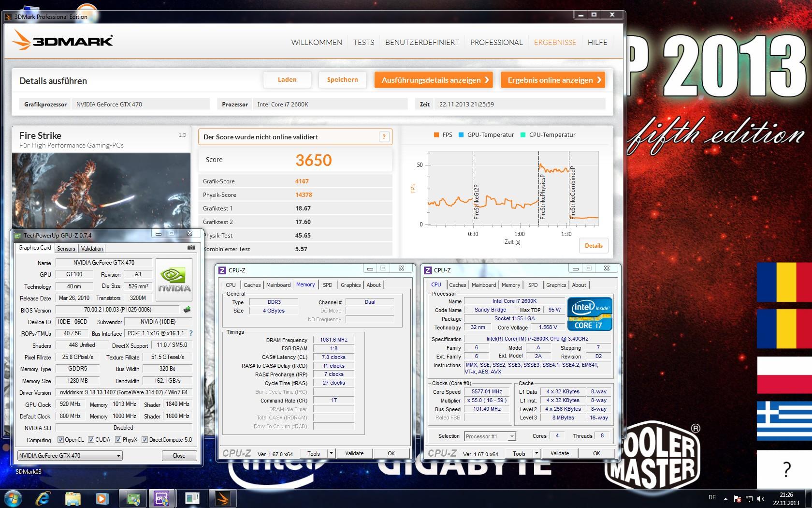812x508 pixels.
Task: Click OK in the right CPU-Z window
Action: point(596,453)
